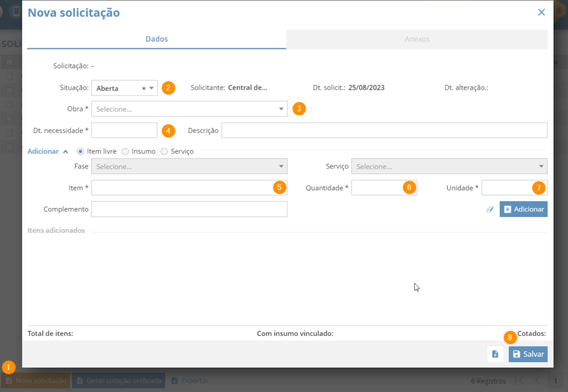Click page number 1 in background pager
568x392 pixels.
click(555, 381)
